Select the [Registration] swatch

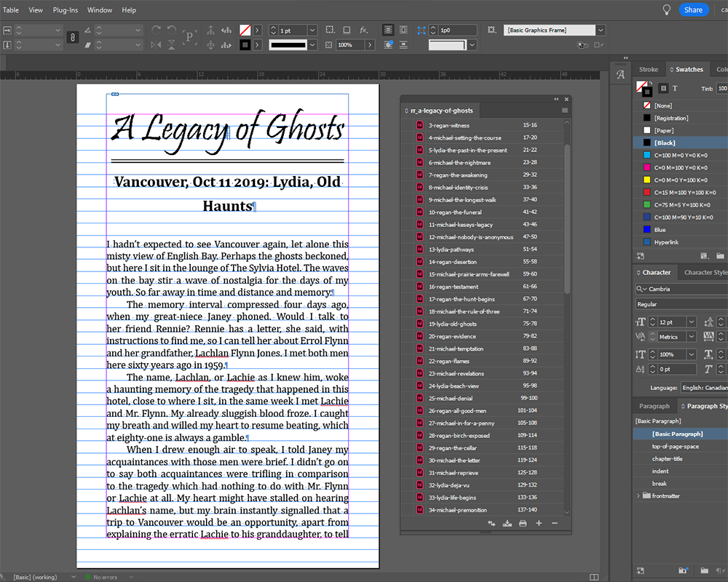(x=681, y=118)
